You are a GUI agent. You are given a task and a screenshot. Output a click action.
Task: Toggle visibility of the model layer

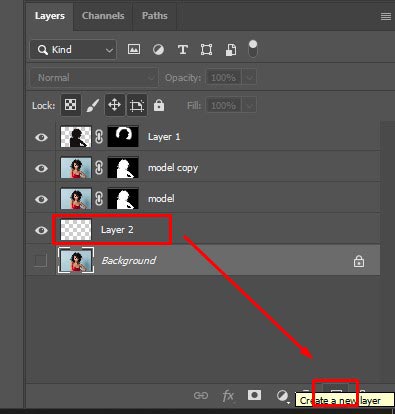pos(41,199)
